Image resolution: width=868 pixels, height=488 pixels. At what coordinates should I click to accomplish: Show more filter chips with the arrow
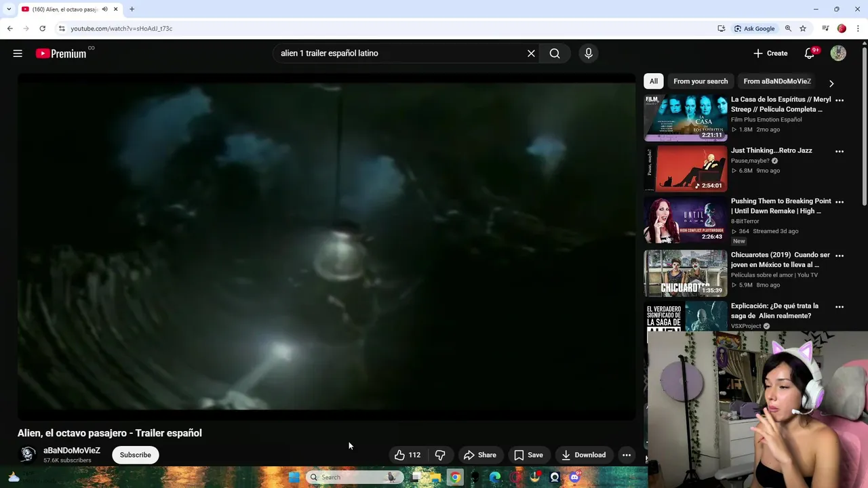click(831, 83)
